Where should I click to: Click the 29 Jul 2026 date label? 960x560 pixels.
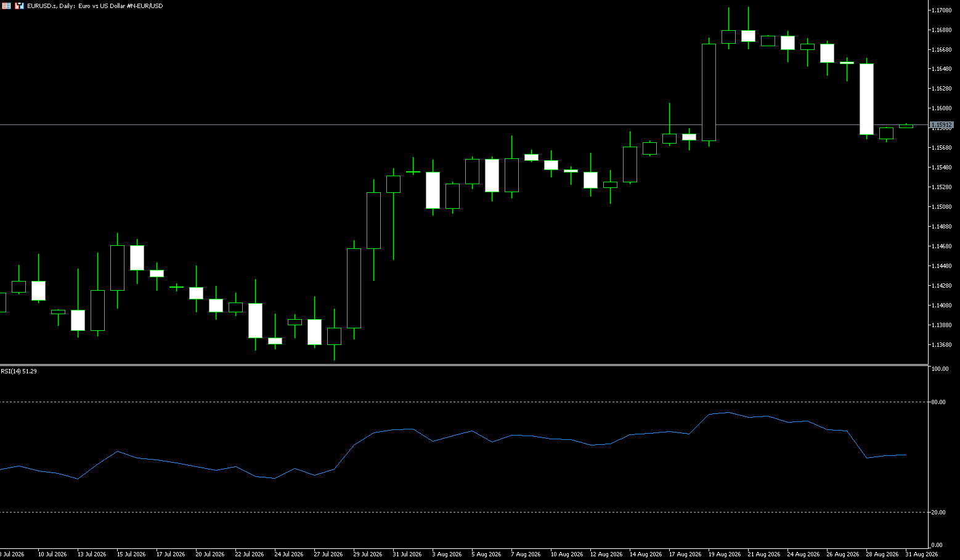[x=368, y=554]
